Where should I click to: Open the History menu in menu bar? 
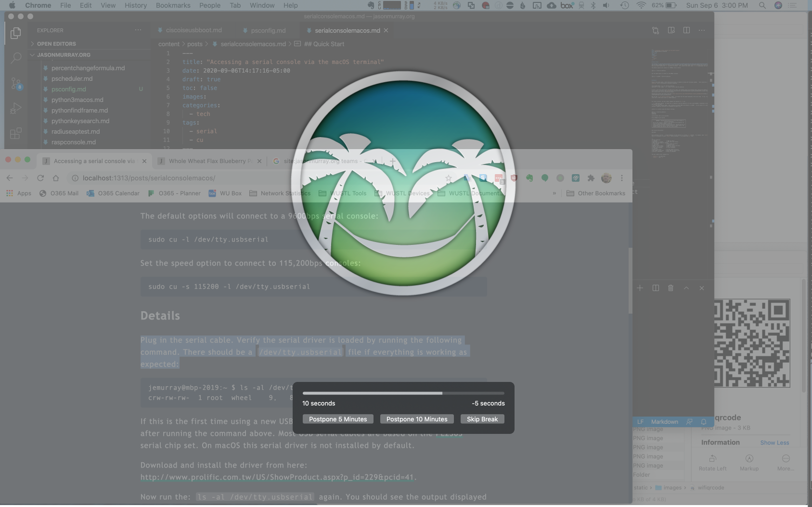click(x=136, y=5)
